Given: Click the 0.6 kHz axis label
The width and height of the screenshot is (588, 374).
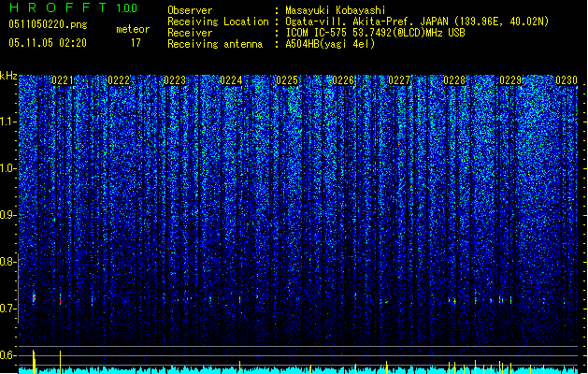Looking at the screenshot, I should [7, 355].
